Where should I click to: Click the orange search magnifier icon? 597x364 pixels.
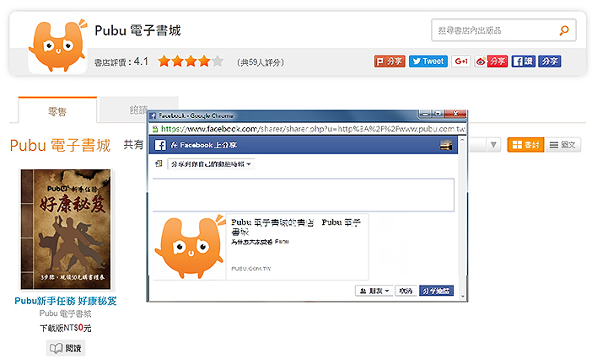coord(564,30)
